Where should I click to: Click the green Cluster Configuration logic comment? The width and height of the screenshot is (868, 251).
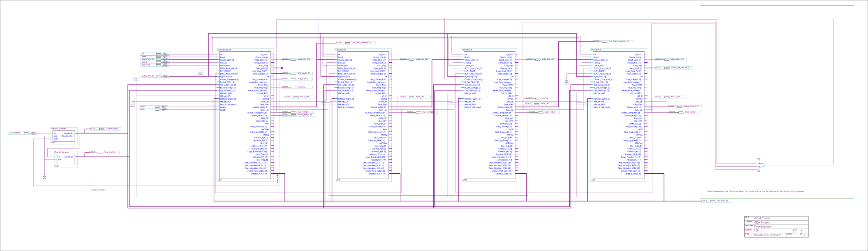click(755, 191)
